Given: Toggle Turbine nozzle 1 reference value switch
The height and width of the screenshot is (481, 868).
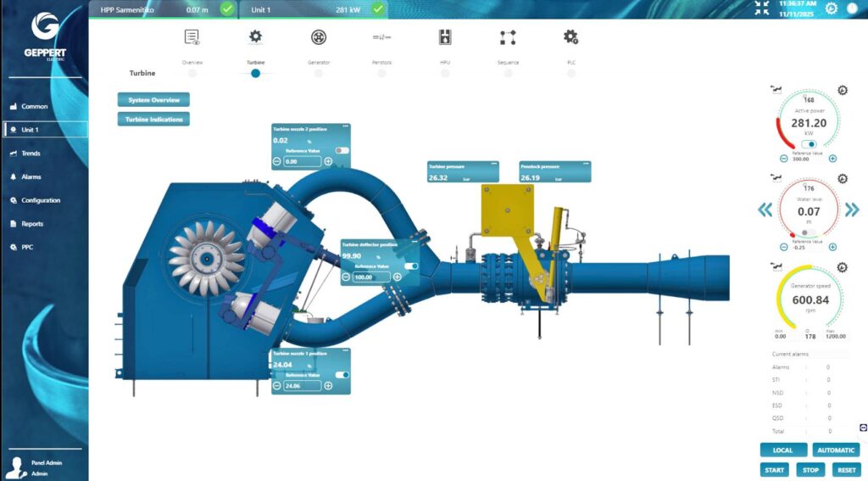Looking at the screenshot, I should click(342, 374).
